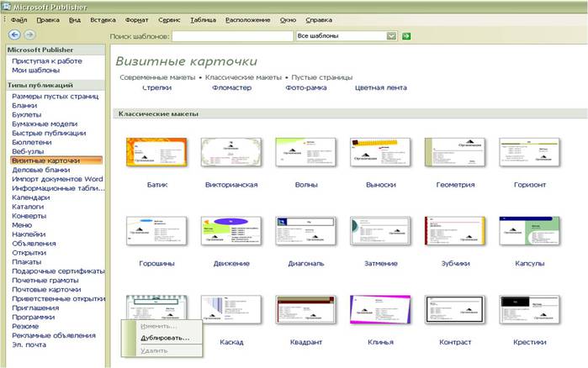Open the Таблица menu
The height and width of the screenshot is (368, 588).
pos(203,20)
